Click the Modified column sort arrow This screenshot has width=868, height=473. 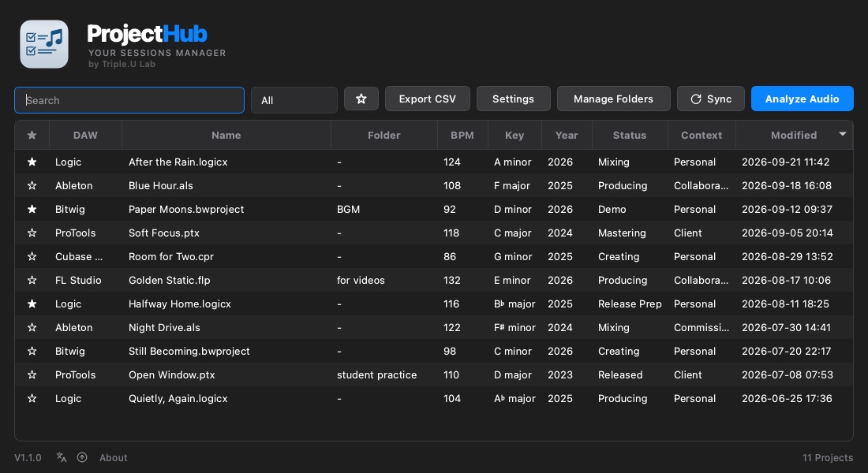pos(843,134)
